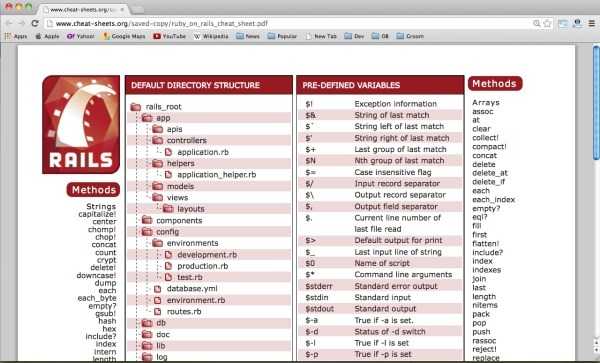Reload the cheat sheet page
Image resolution: width=600 pixels, height=363 pixels.
tap(35, 23)
